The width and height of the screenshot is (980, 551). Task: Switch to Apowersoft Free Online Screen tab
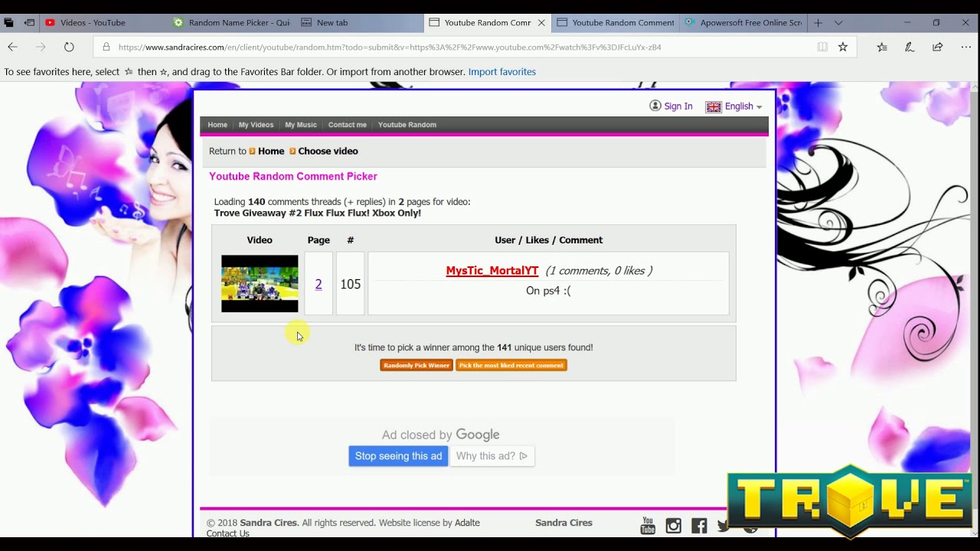click(x=743, y=22)
